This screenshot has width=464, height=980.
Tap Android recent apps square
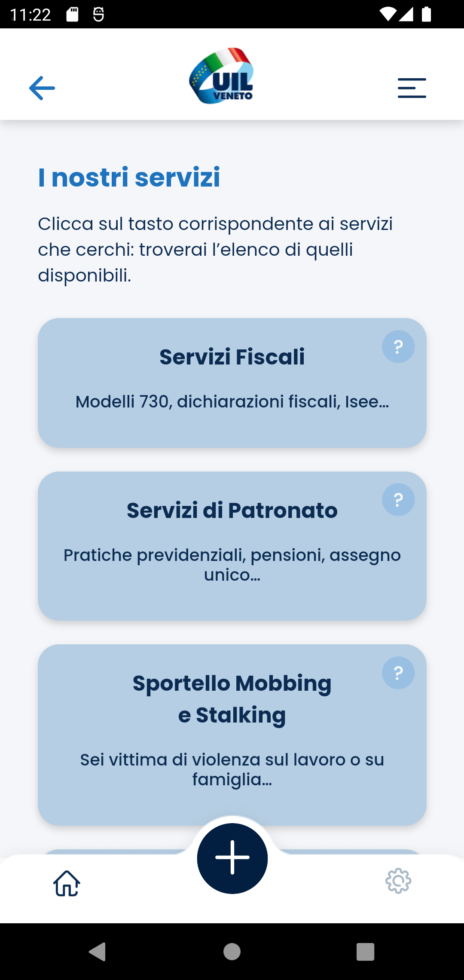(x=366, y=952)
